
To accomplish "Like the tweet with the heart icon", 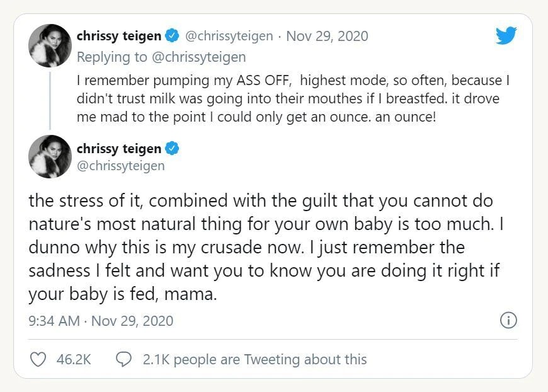I will click(x=39, y=359).
